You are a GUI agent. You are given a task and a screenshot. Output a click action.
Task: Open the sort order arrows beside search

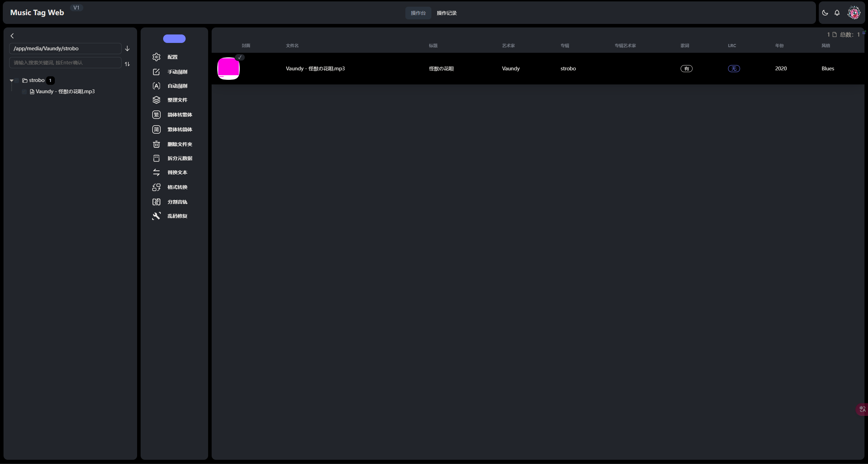[x=127, y=64]
